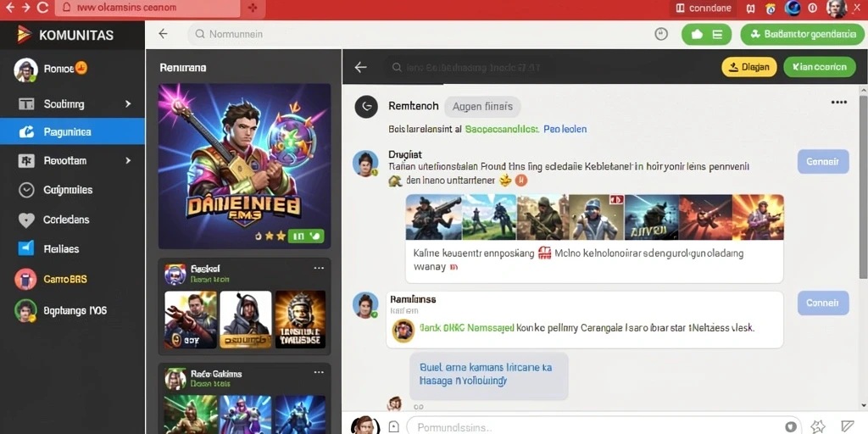Image resolution: width=868 pixels, height=434 pixels.
Task: Click the Connair button beside Drugiat post
Action: (823, 162)
